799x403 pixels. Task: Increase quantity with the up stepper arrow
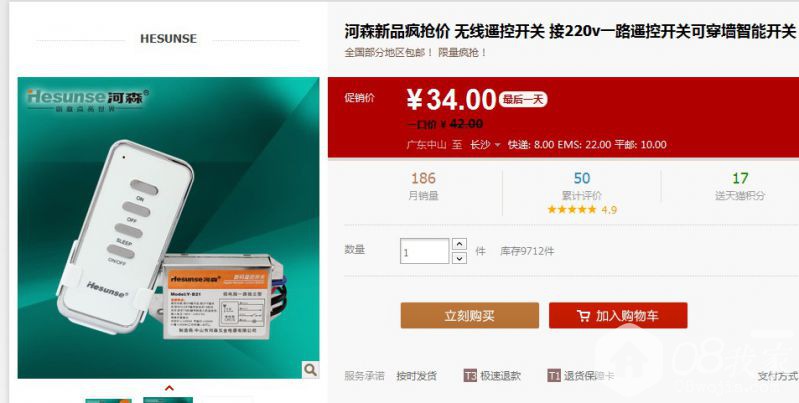[x=459, y=244]
